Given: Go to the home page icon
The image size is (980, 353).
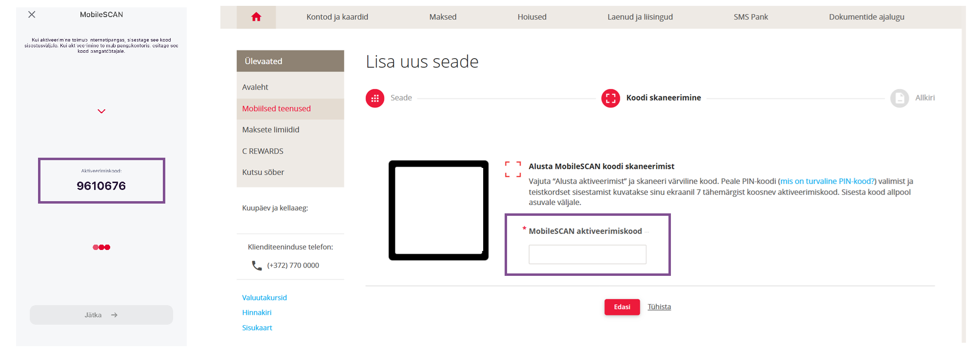Looking at the screenshot, I should [x=256, y=17].
